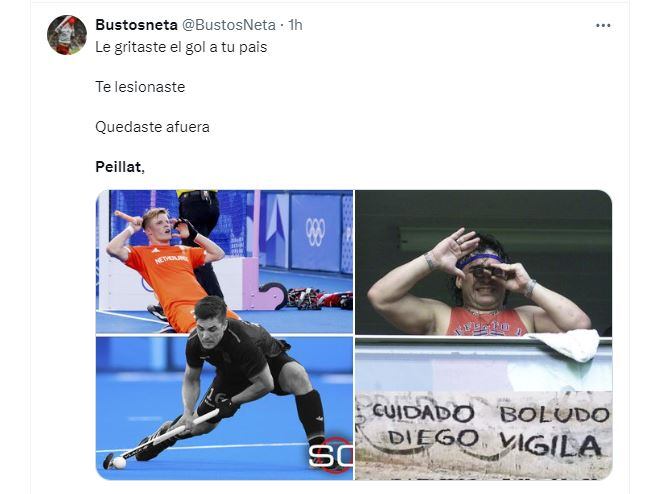
Task: Visit the @BustosNeta handle link
Action: pos(229,25)
